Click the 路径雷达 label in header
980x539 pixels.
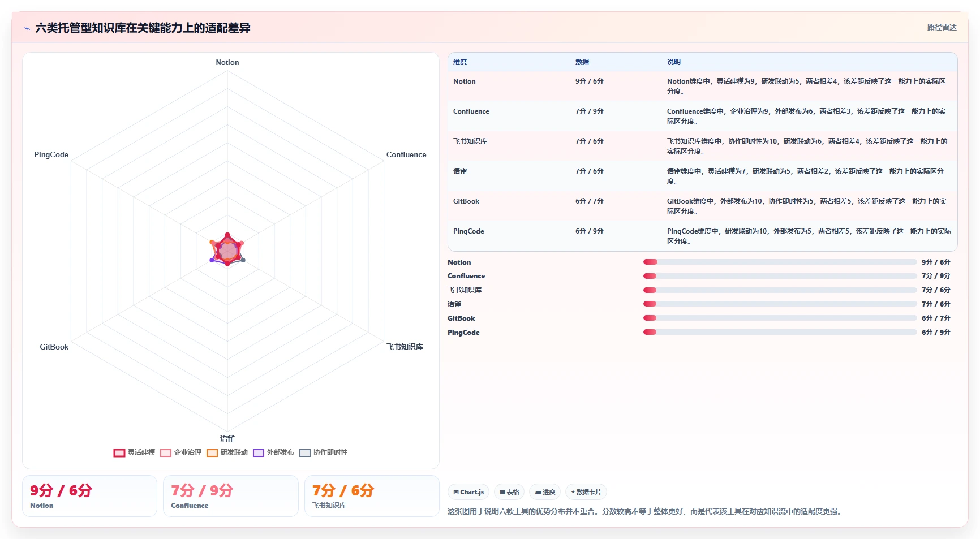[x=942, y=27]
